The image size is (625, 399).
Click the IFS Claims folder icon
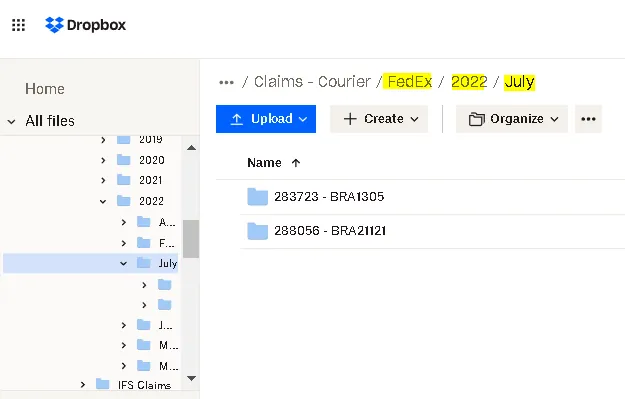[103, 384]
